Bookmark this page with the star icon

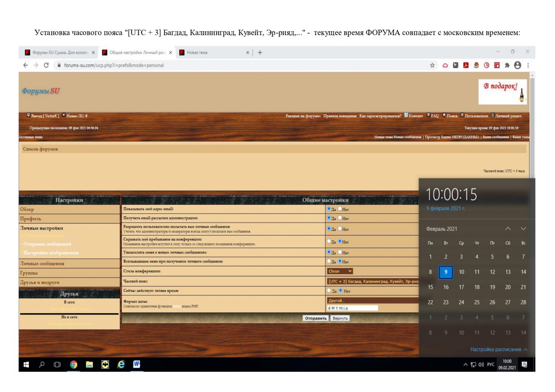(432, 65)
